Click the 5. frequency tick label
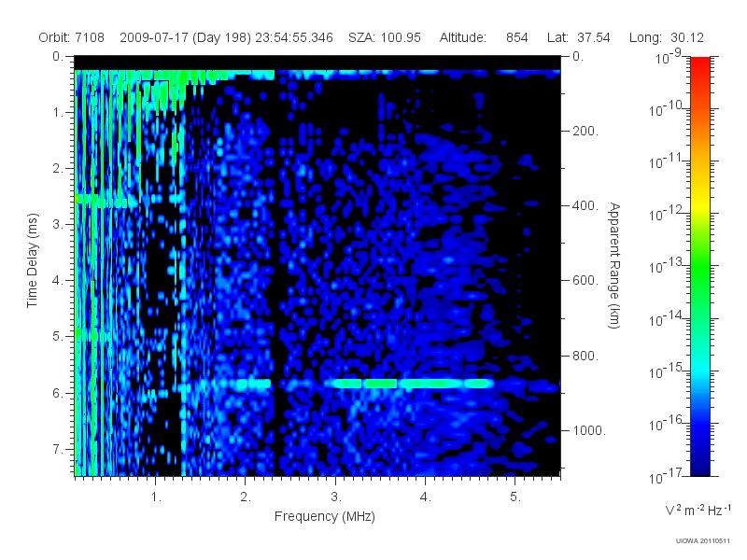 515,497
